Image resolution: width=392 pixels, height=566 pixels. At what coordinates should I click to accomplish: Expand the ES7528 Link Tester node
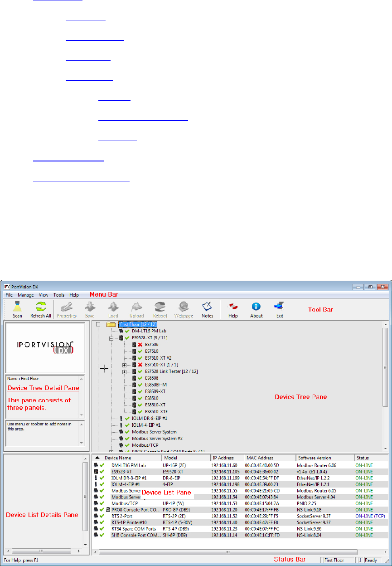[125, 371]
